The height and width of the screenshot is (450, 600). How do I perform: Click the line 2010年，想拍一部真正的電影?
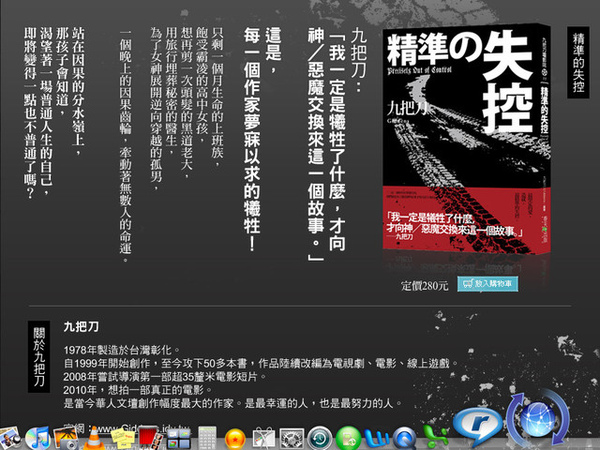click(138, 390)
